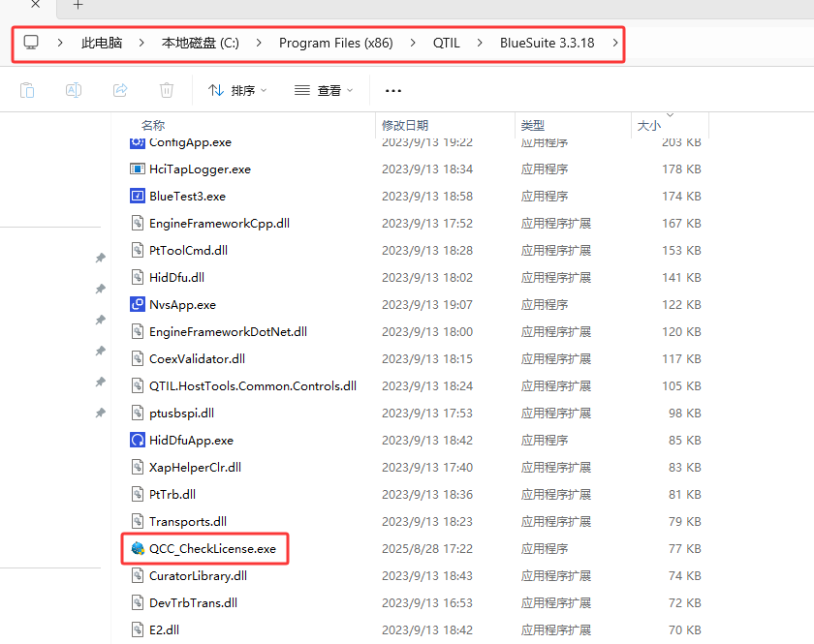Click the Paste icon in the toolbar
Viewport: 814px width, 644px height.
pyautogui.click(x=27, y=90)
